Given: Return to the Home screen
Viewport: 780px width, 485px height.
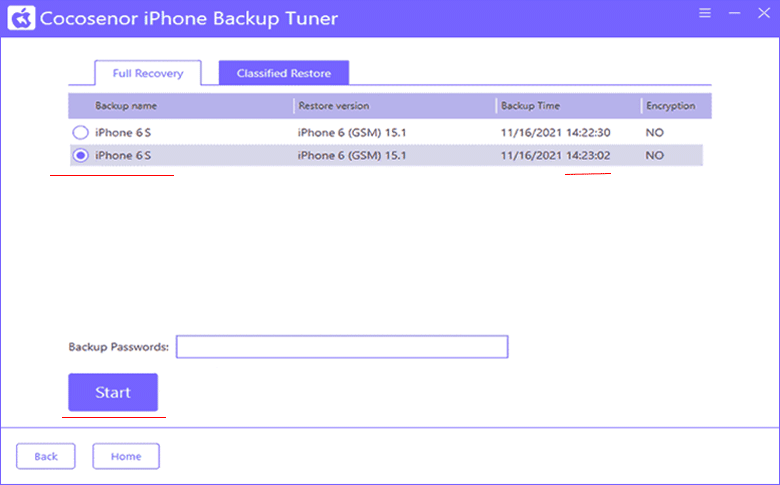Looking at the screenshot, I should click(x=126, y=456).
